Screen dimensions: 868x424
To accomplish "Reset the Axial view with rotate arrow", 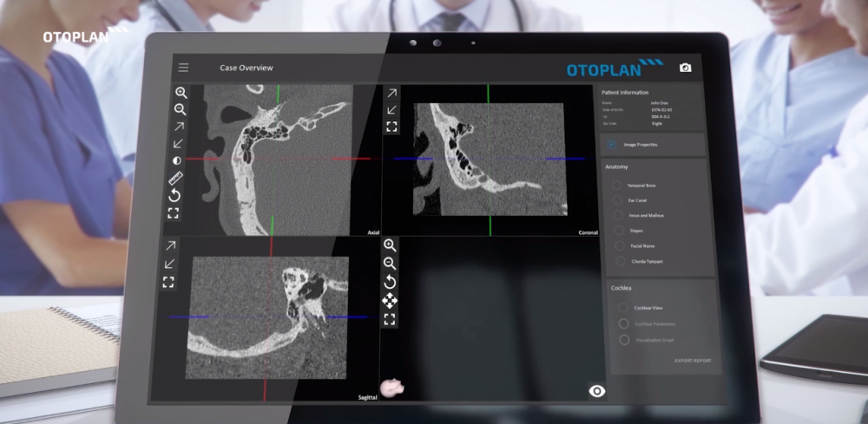I will coord(174,195).
